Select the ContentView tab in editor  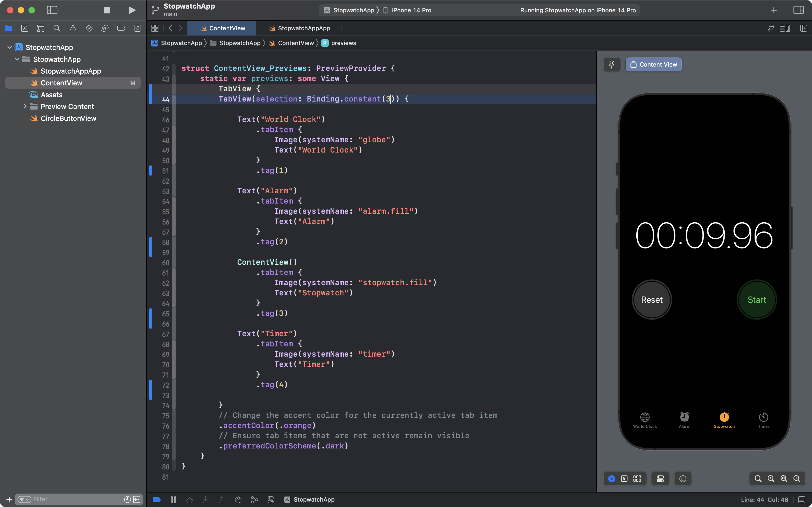click(227, 28)
